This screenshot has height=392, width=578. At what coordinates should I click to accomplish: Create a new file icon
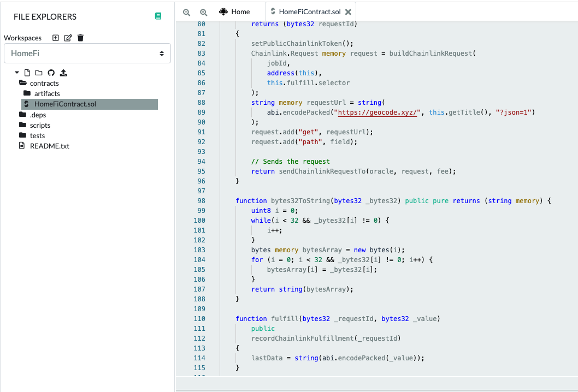tap(27, 73)
